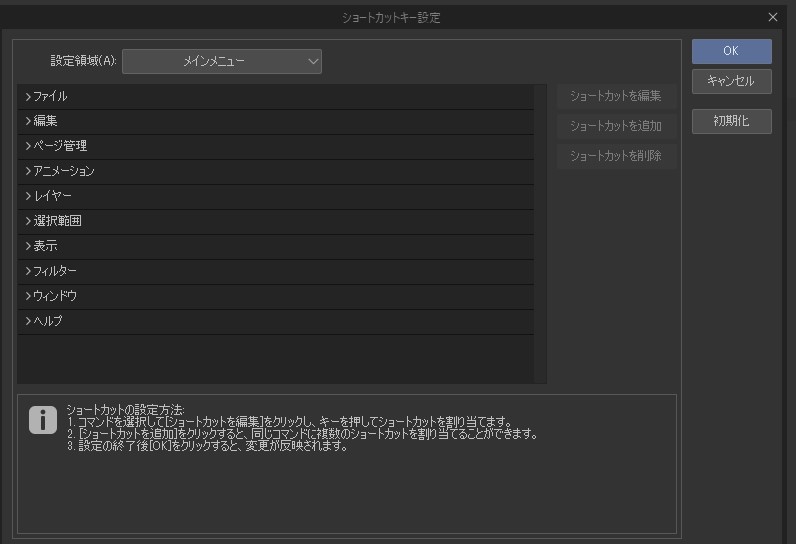Click the OK button
This screenshot has width=796, height=544.
coord(731,51)
